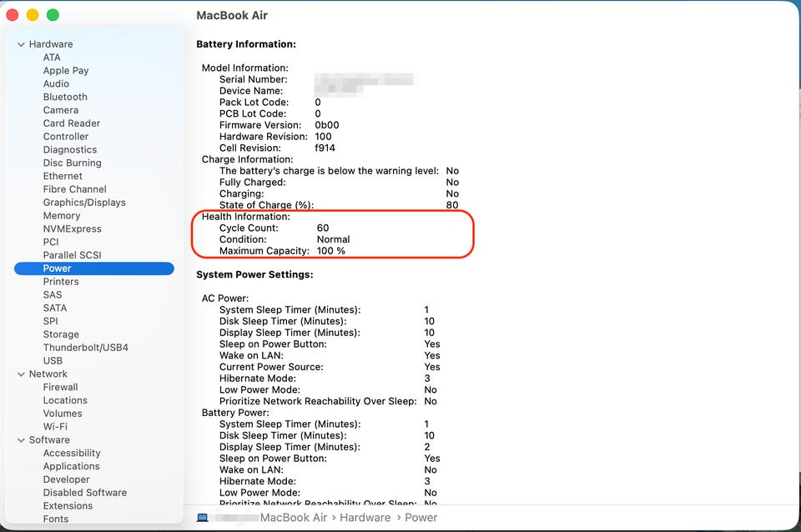Select Fonts under Software
Image resolution: width=801 pixels, height=532 pixels.
(56, 519)
